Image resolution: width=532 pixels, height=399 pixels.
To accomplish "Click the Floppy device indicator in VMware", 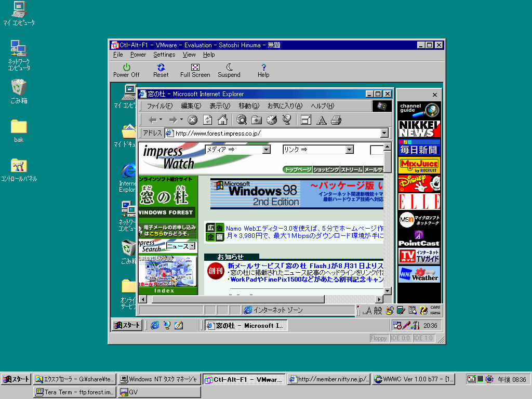I will point(379,338).
